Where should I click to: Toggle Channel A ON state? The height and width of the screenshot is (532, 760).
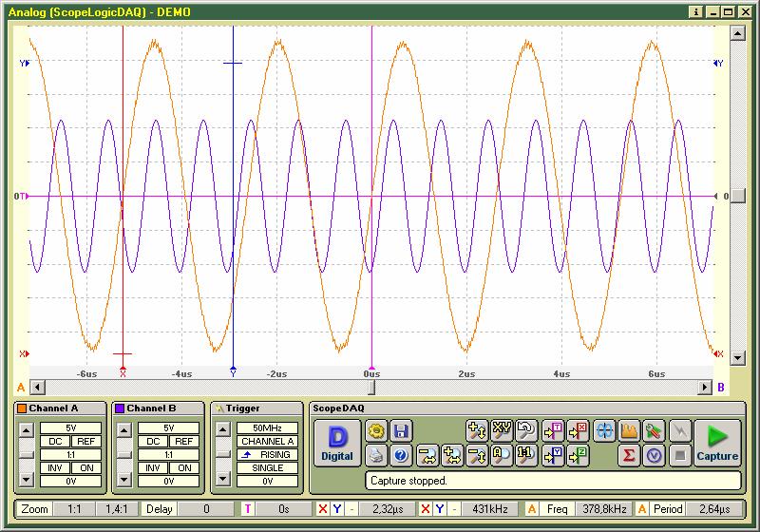86,468
